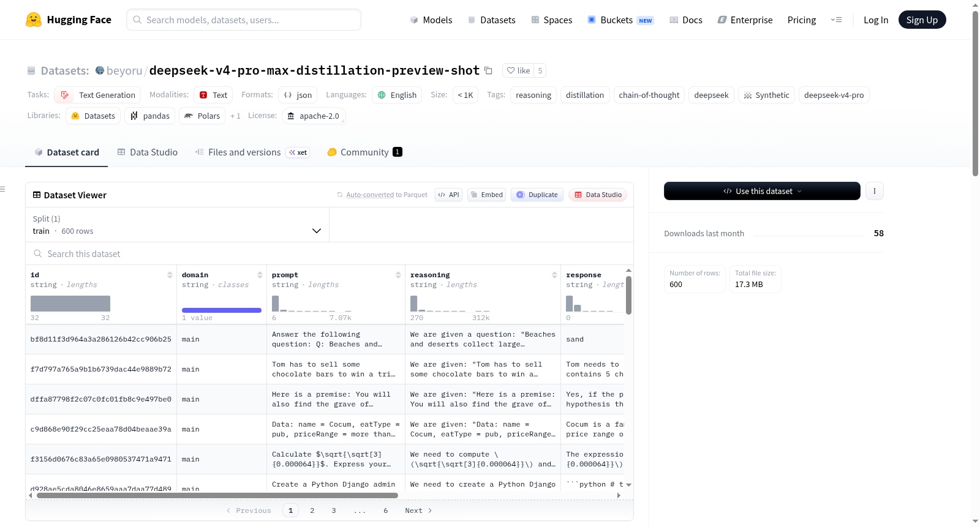Viewport: 980px width, 527px height.
Task: Click the deepseek-v4-pro tag
Action: [834, 95]
